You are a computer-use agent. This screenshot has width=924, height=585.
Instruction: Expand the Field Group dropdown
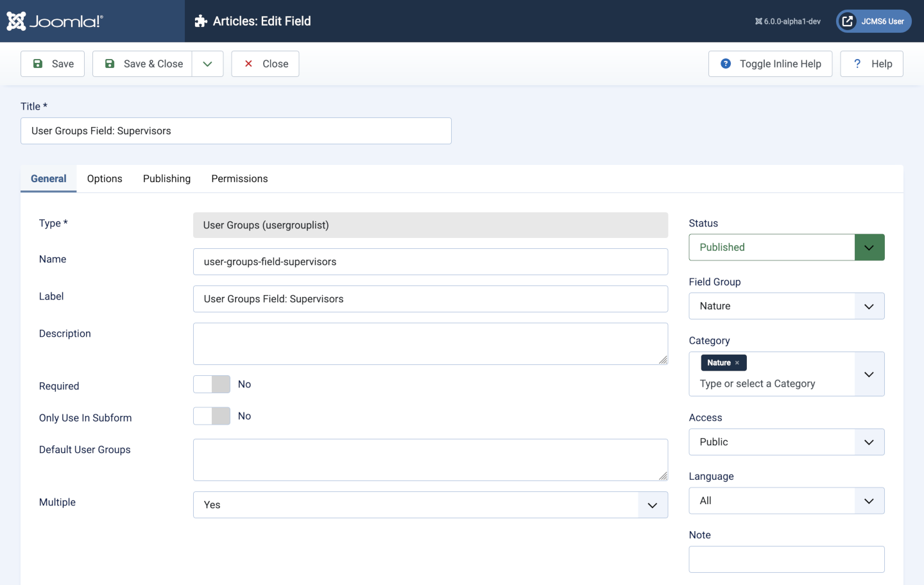(869, 306)
